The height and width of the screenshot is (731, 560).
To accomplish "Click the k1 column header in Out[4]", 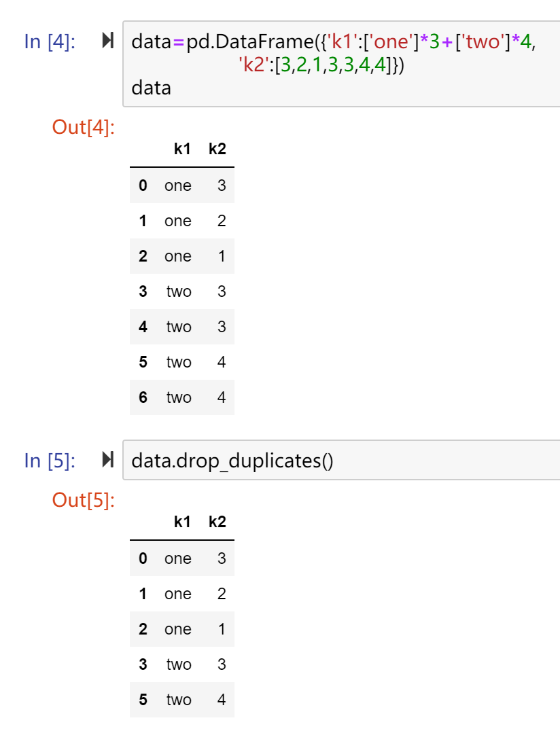I will 182,149.
